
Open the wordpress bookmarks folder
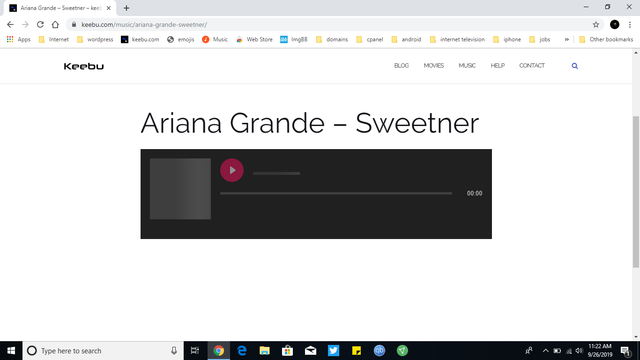pyautogui.click(x=95, y=40)
